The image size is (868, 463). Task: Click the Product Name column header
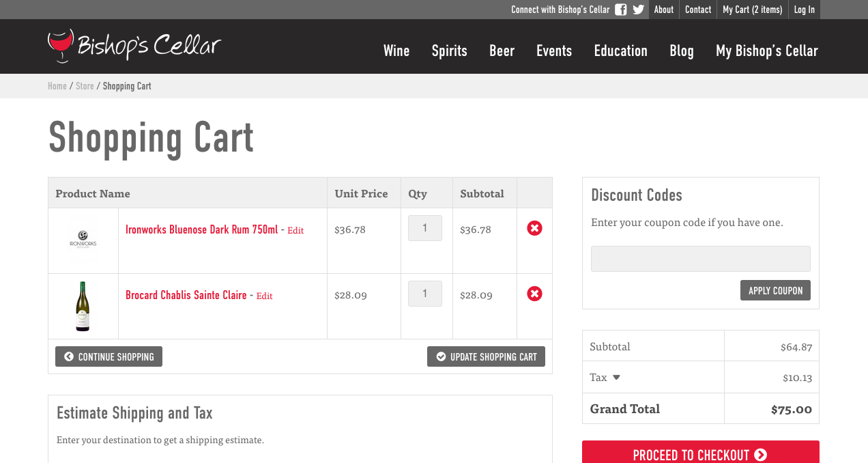point(93,193)
